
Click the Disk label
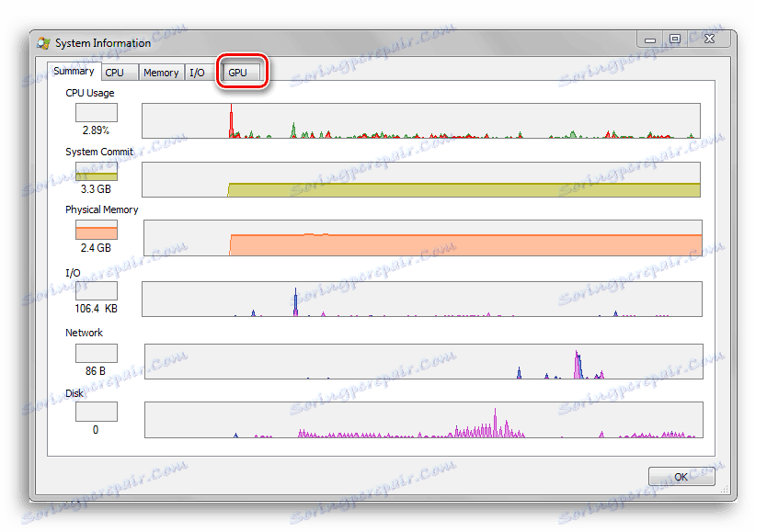coord(74,393)
